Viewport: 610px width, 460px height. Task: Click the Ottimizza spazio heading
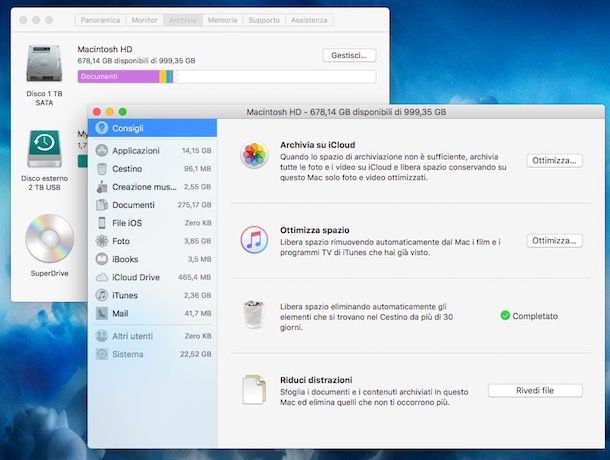coord(315,230)
